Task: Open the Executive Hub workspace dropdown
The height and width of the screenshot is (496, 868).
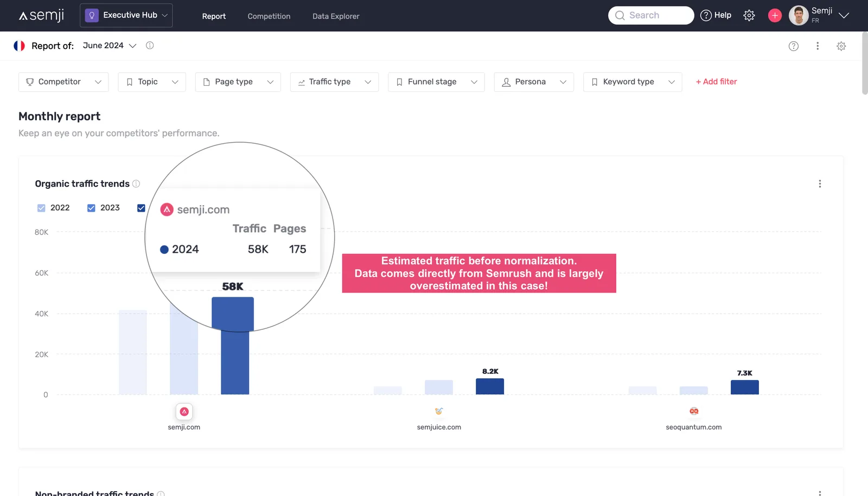Action: 126,15
